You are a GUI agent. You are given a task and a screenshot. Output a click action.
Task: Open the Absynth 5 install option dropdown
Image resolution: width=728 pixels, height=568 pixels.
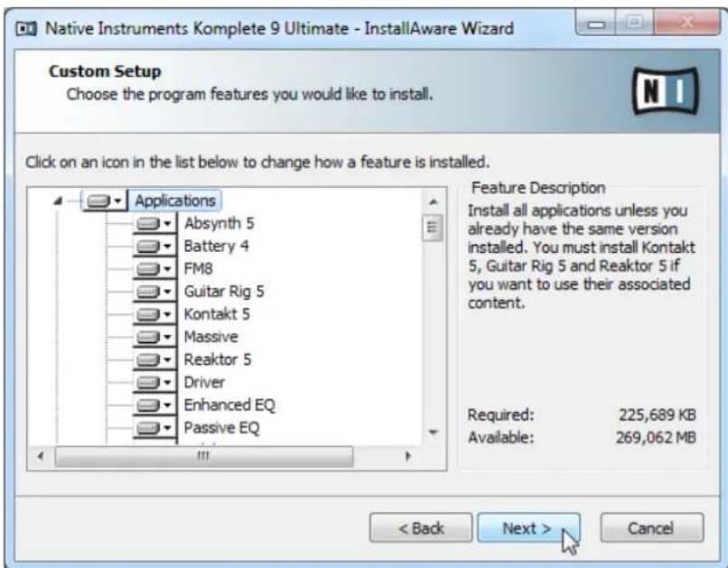154,224
